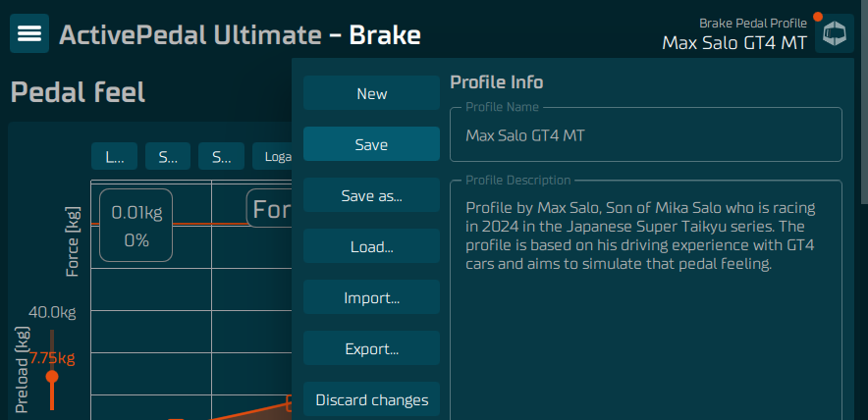Select the first 'S...' curve preset button
This screenshot has width=868, height=420.
168,156
